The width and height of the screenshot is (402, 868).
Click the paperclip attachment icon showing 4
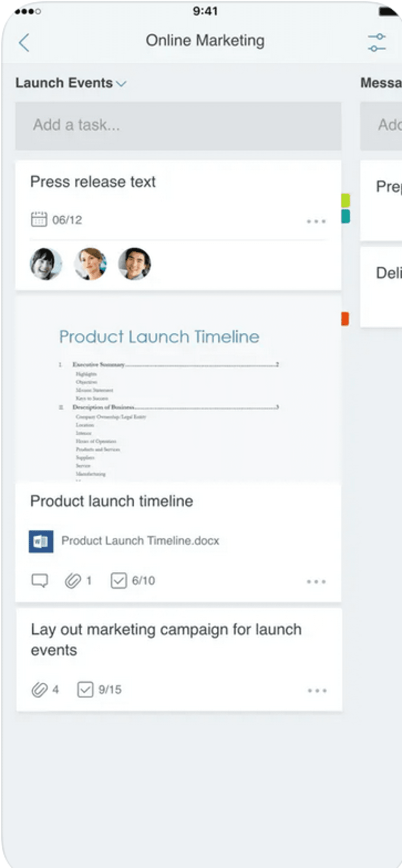tap(40, 690)
